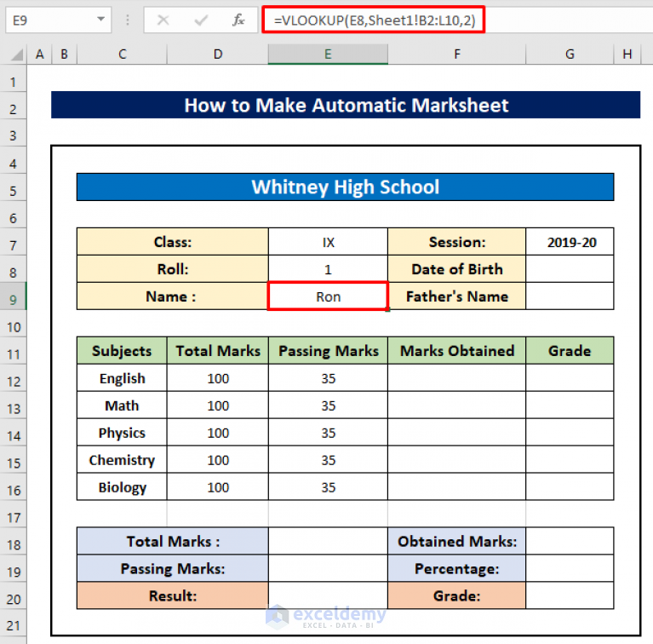Select column F header
Viewport: 653px width, 644px height.
point(457,55)
